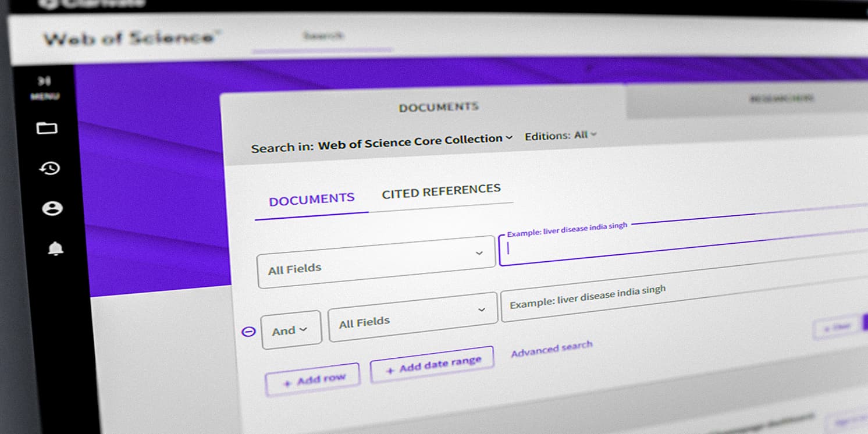Viewport: 868px width, 434px height.
Task: Switch to CITED REFERENCES tab
Action: tap(441, 191)
